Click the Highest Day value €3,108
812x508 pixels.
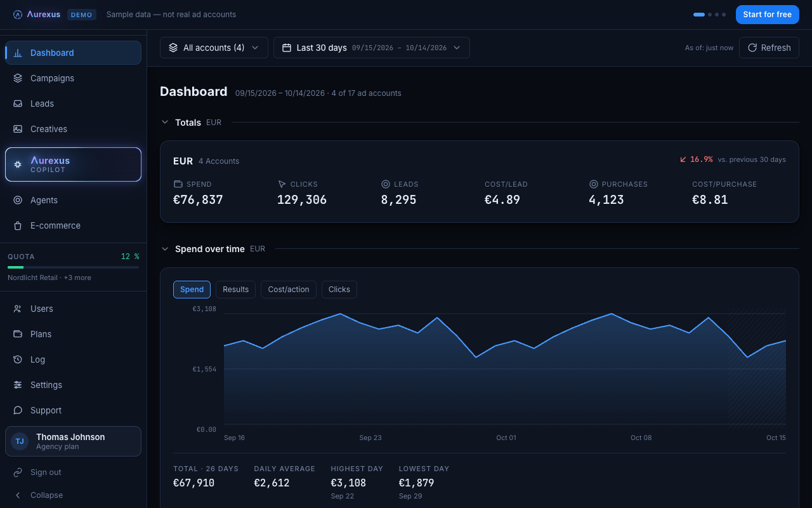(348, 483)
